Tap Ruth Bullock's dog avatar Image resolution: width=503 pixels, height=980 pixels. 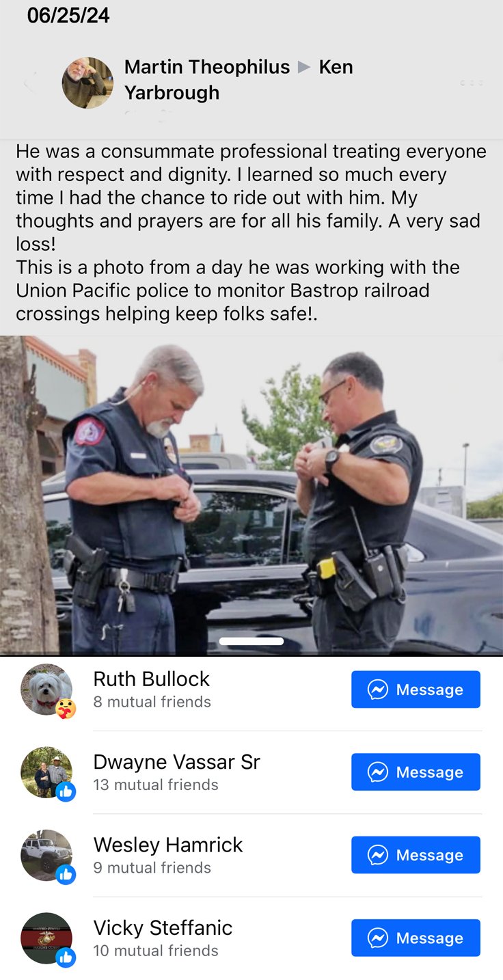(x=46, y=689)
